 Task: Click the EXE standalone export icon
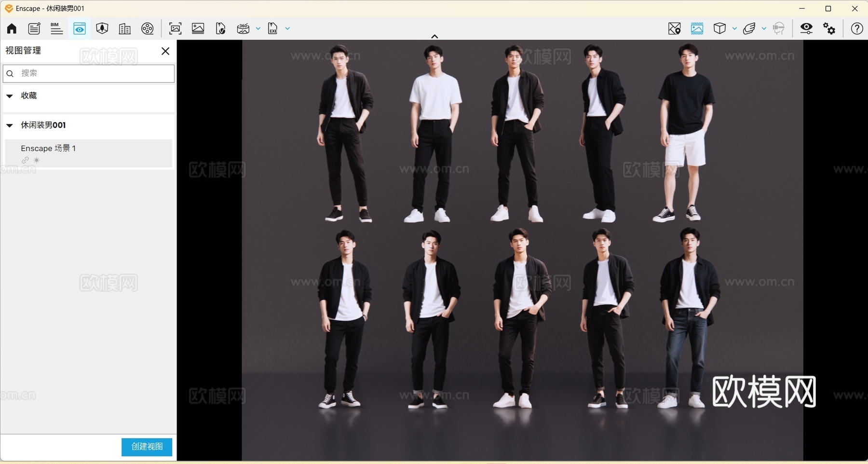click(273, 28)
